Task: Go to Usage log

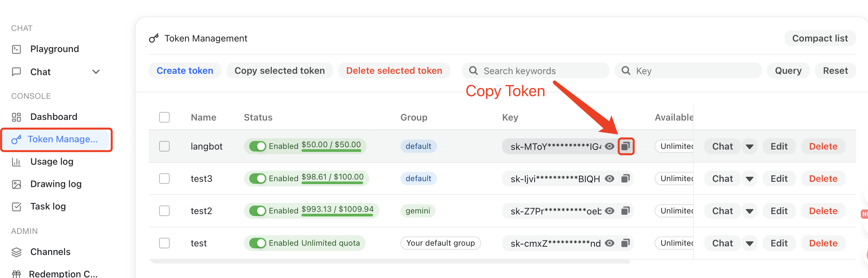Action: (x=52, y=162)
